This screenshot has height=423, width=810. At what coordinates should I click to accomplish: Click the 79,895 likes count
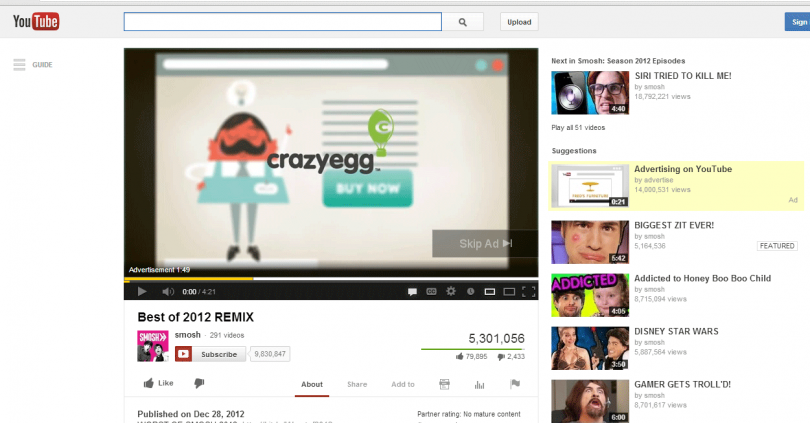[471, 356]
